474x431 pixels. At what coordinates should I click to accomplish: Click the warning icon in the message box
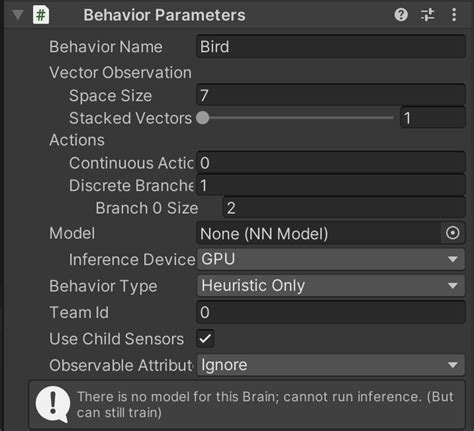tap(53, 404)
